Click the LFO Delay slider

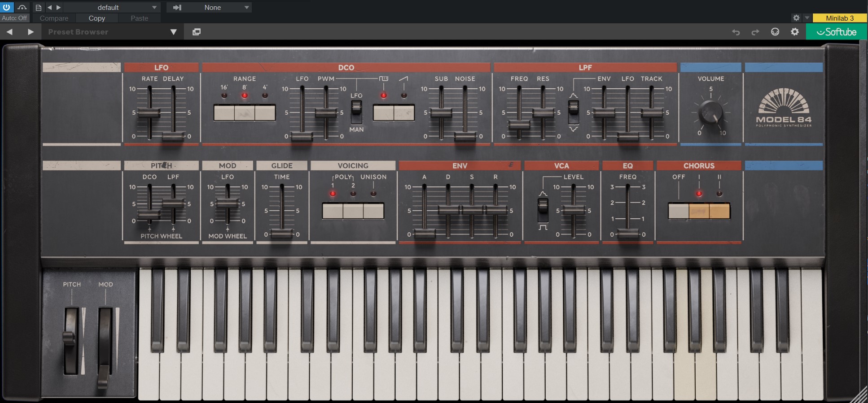(x=173, y=136)
